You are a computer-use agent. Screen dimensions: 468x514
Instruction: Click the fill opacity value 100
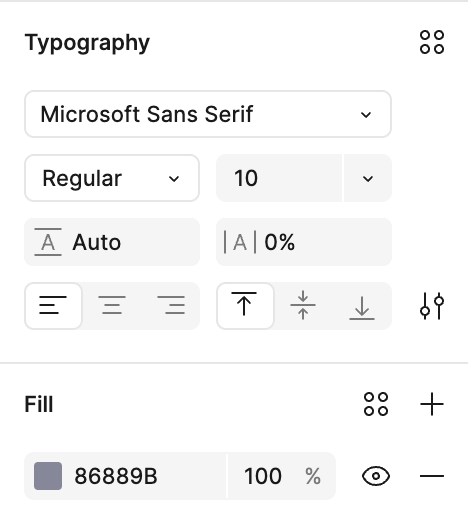263,476
